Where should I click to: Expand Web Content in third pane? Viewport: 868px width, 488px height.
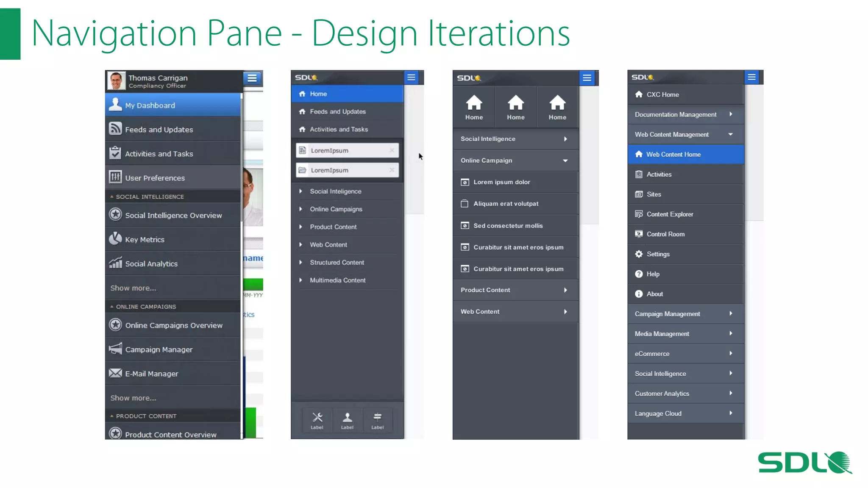[x=516, y=312]
